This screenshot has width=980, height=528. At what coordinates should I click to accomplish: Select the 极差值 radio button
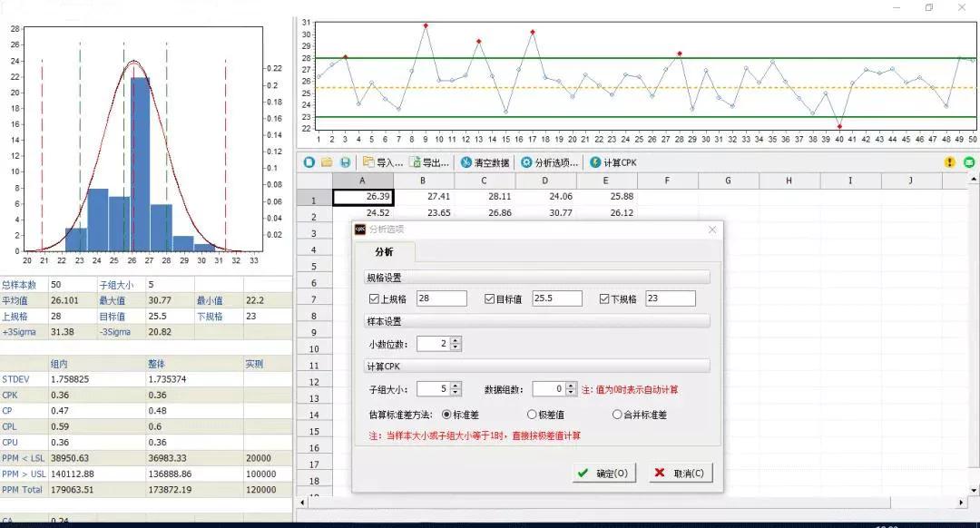coord(530,414)
